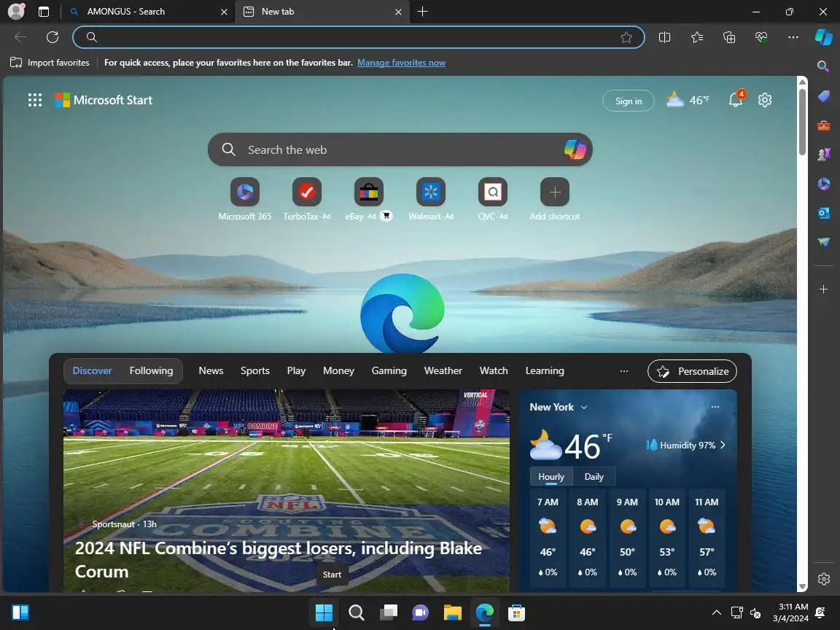Open the Collections panel
840x630 pixels.
pos(729,37)
